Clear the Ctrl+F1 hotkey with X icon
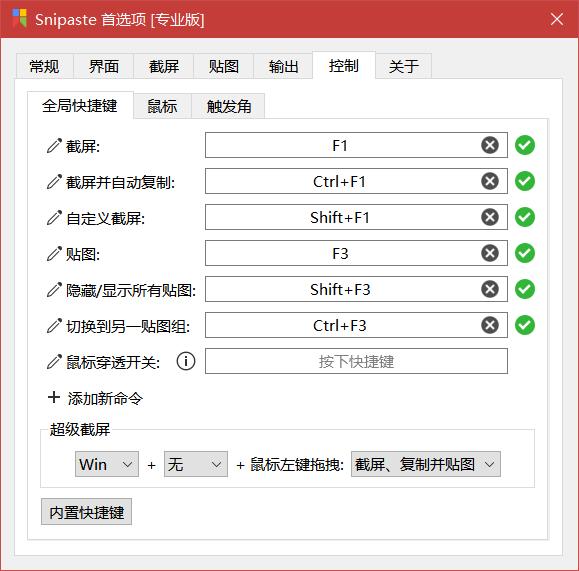This screenshot has height=571, width=579. 490,181
